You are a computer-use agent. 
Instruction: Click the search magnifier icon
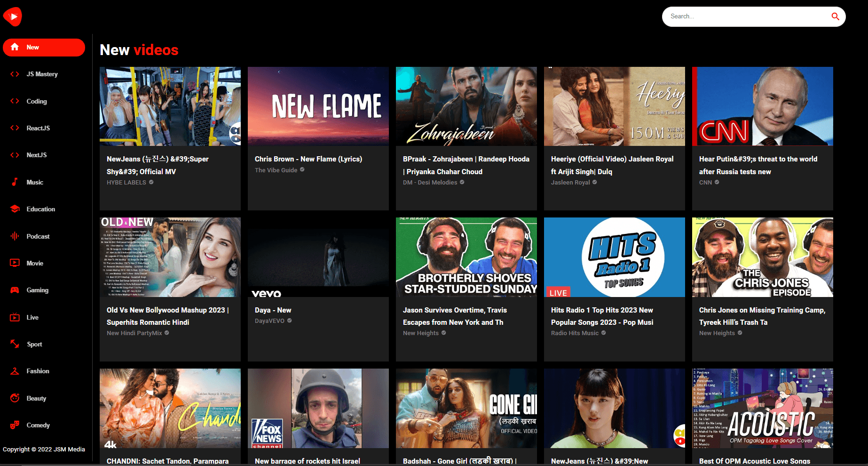coord(835,16)
